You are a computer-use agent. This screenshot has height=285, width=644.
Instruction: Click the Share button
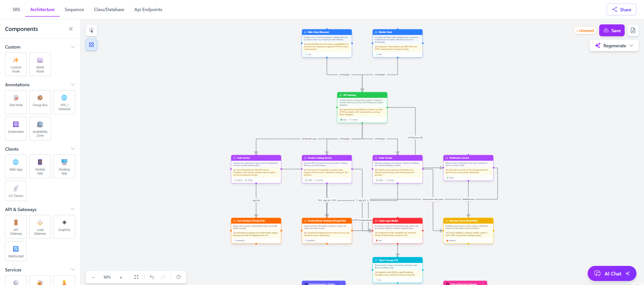(621, 10)
